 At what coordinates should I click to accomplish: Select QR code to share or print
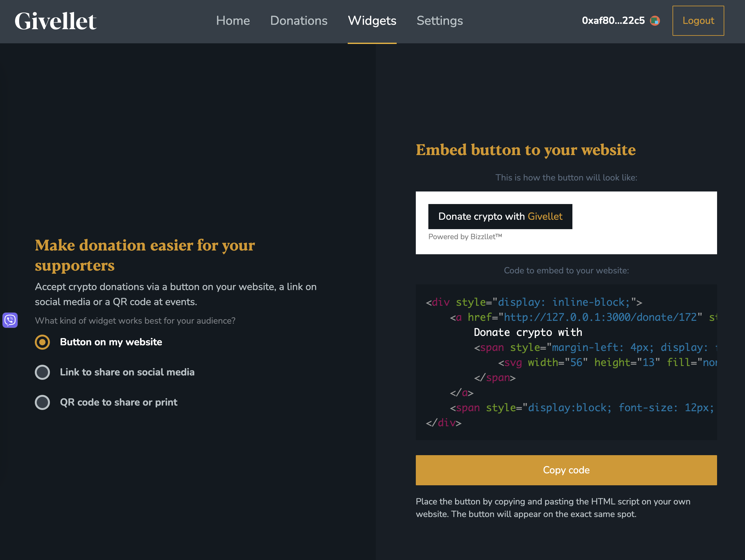click(x=106, y=402)
